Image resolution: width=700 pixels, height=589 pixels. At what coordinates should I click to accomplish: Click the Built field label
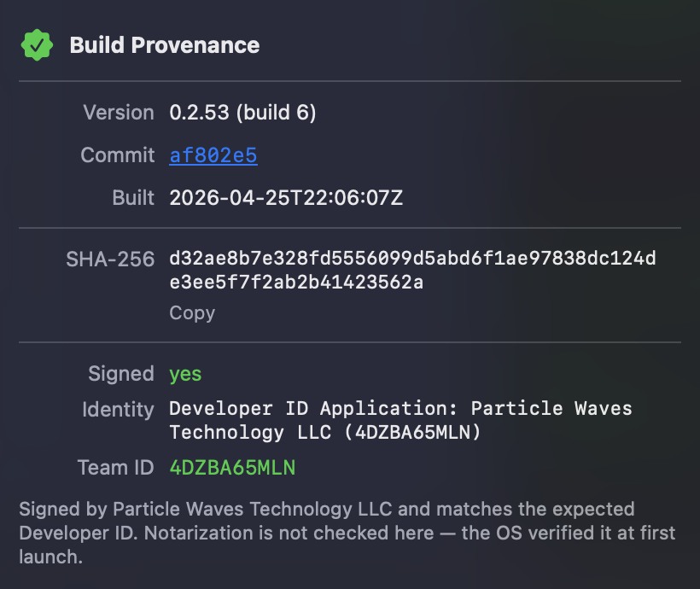pyautogui.click(x=133, y=198)
